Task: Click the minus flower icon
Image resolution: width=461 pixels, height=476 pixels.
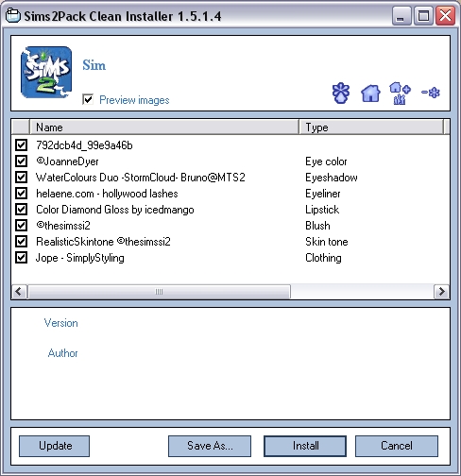Action: coord(431,93)
